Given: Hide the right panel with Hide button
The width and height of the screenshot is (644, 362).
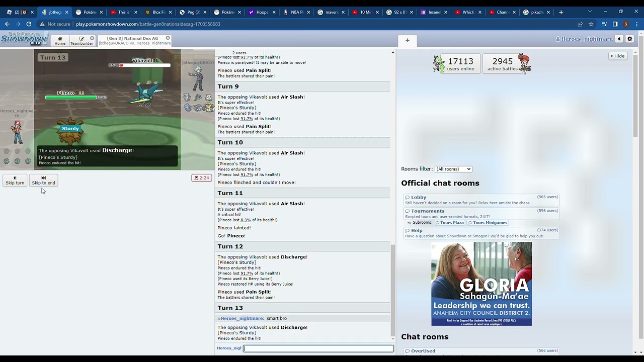Looking at the screenshot, I should coord(618,56).
